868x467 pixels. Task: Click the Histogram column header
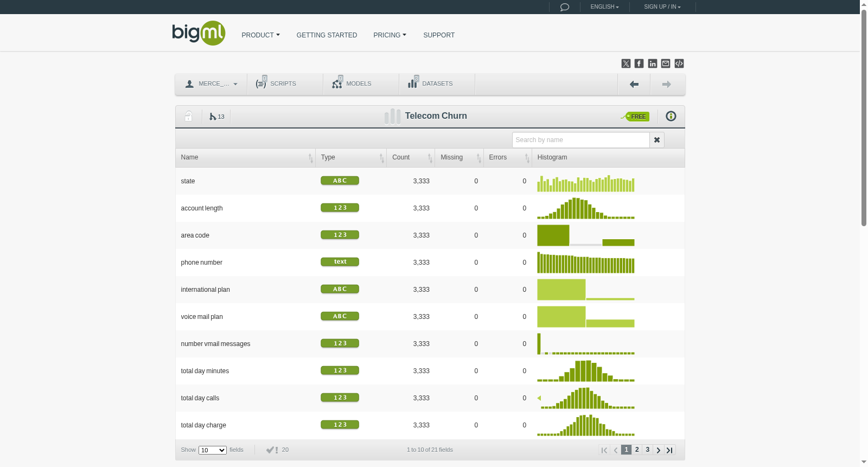point(608,157)
